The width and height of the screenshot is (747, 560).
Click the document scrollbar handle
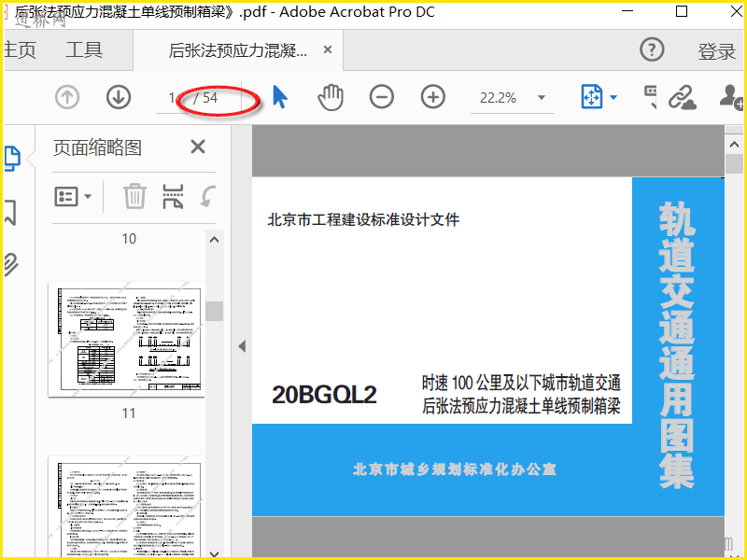[734, 164]
